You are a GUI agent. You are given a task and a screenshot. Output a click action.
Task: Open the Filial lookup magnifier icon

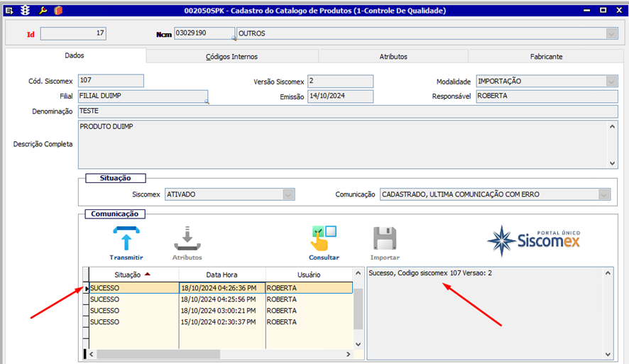207,102
